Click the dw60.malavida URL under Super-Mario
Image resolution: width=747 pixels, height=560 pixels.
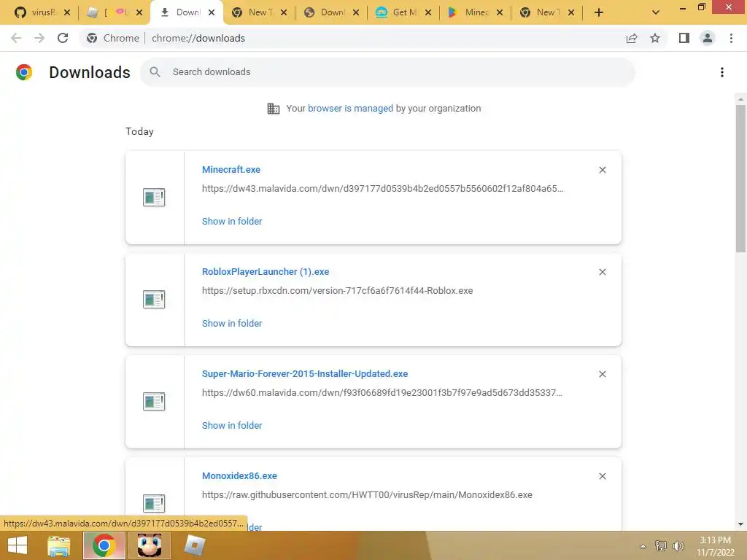tap(382, 393)
